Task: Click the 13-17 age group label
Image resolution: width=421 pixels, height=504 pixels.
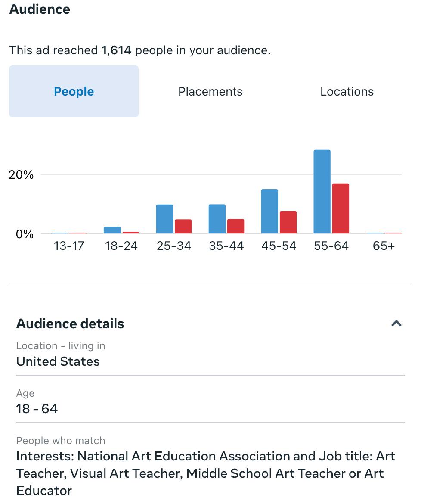Action: point(69,246)
